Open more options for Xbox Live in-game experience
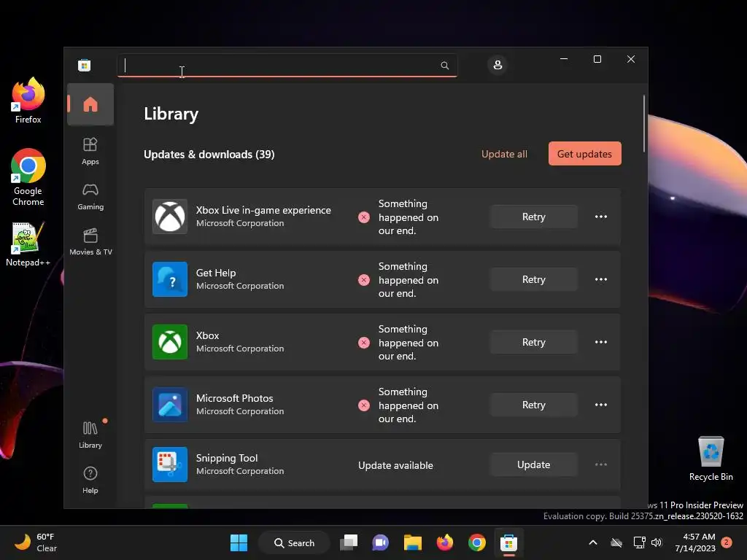The width and height of the screenshot is (747, 560). click(x=601, y=217)
